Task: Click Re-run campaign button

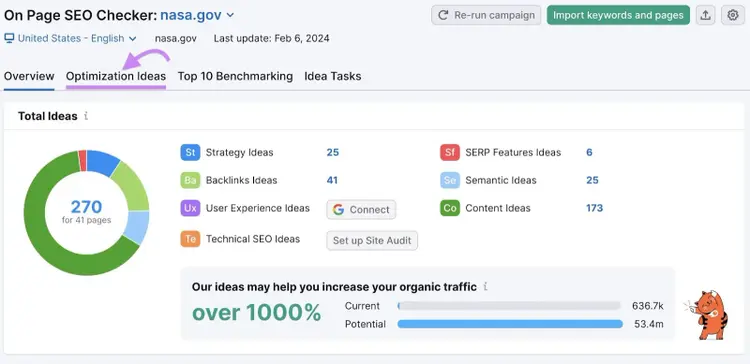Action: [486, 15]
